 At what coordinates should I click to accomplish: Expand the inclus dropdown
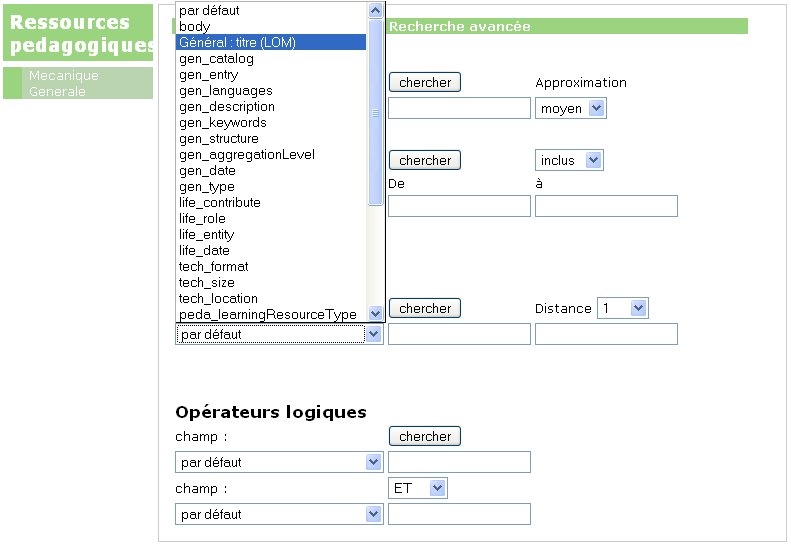pyautogui.click(x=569, y=160)
